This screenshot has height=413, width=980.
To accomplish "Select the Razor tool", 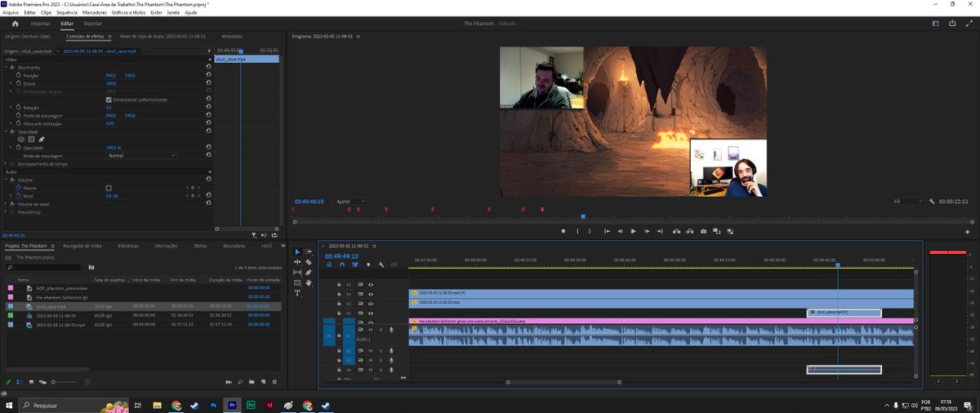I will coord(308,262).
